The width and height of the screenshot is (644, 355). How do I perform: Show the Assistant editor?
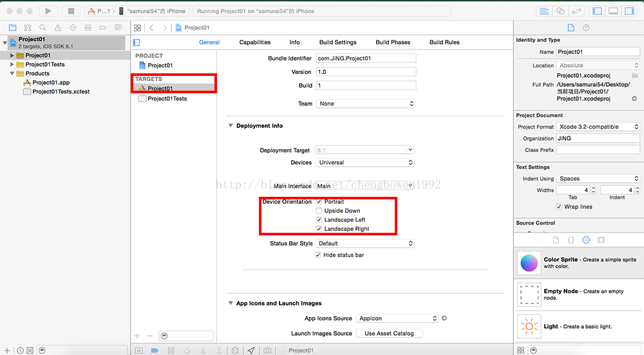(x=560, y=11)
